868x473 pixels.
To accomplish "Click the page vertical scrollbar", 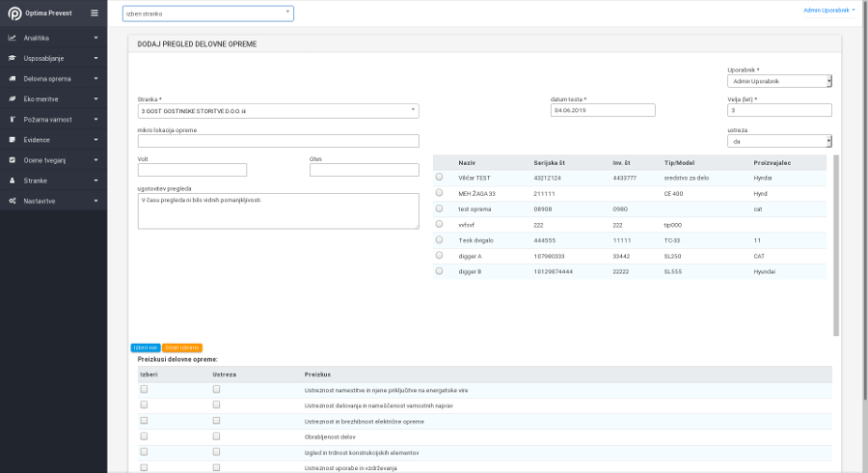I will point(865,200).
